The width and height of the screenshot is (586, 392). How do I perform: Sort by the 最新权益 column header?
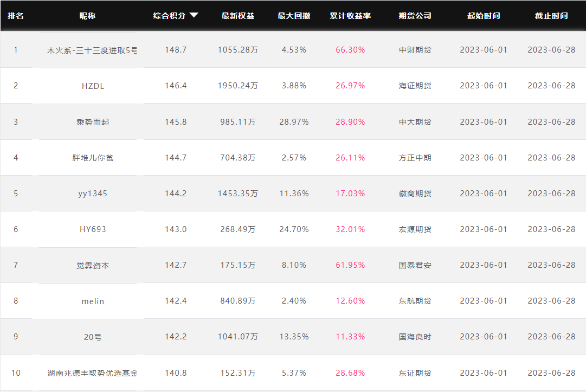238,16
